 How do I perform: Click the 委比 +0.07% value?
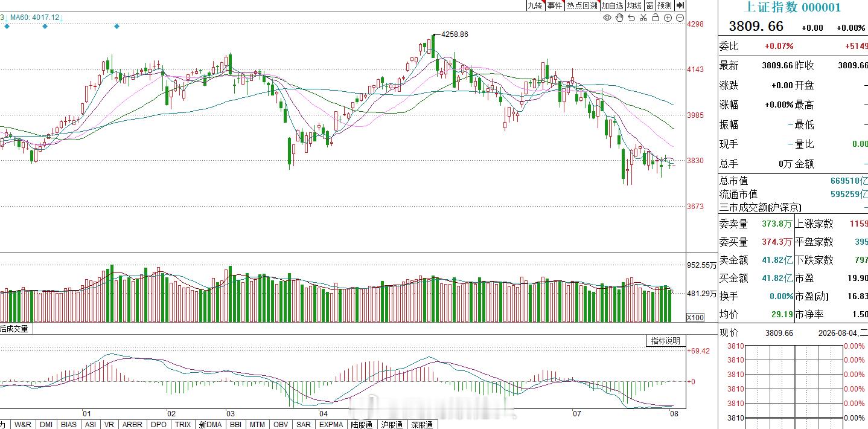click(779, 46)
